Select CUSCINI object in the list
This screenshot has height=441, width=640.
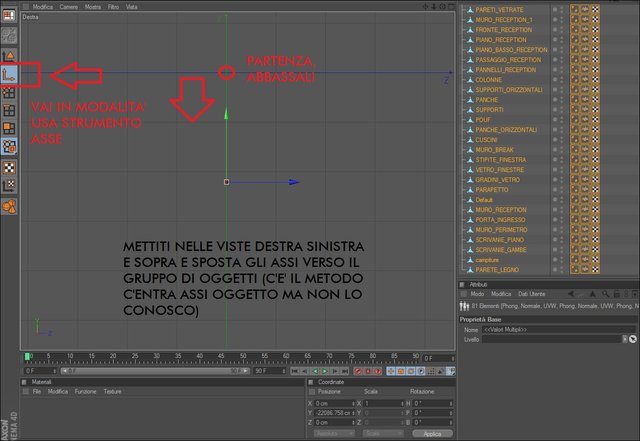(x=486, y=140)
